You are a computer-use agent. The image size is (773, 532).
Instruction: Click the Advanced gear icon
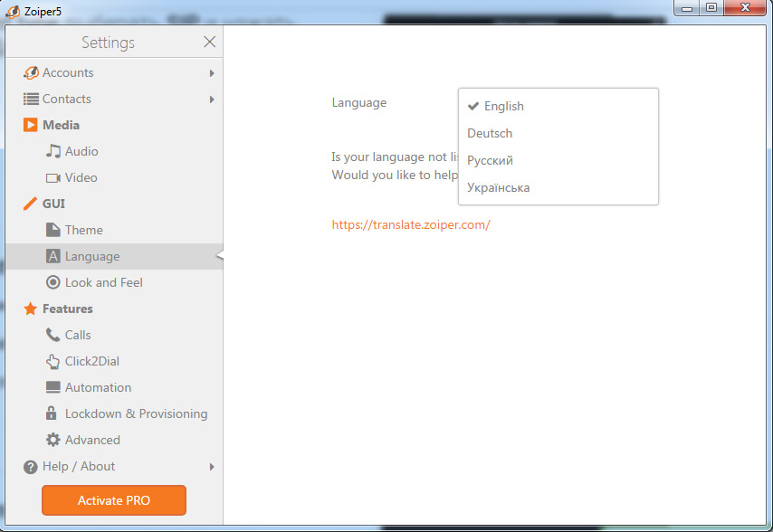click(52, 440)
